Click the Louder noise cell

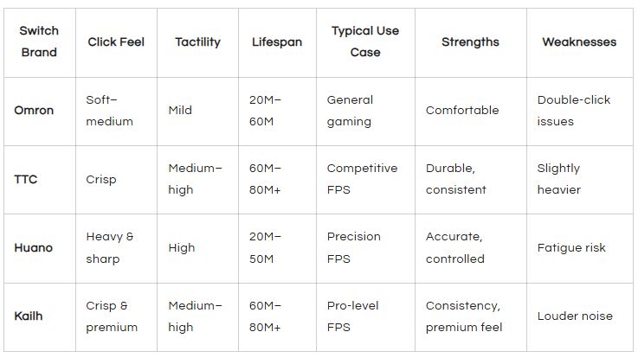(579, 316)
